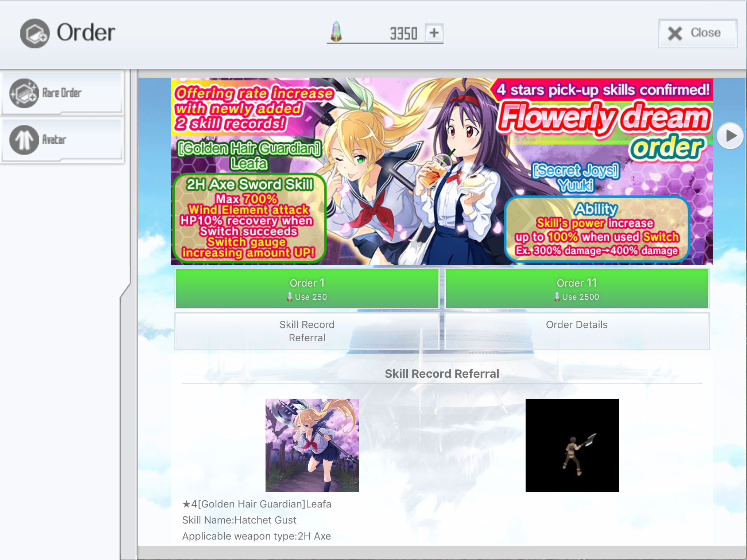Tap the Flowerly dream order banner
Image resolution: width=747 pixels, height=560 pixels.
[x=442, y=171]
